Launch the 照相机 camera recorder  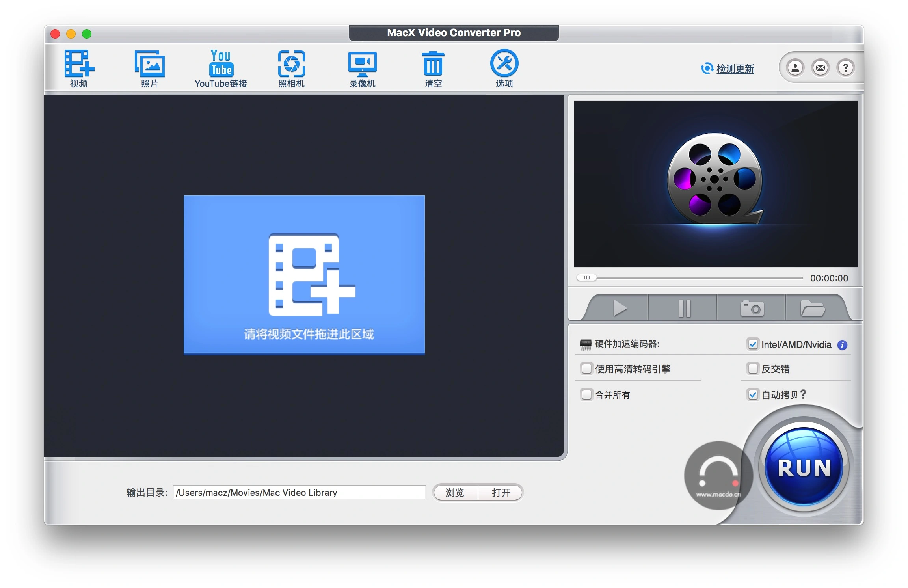(291, 64)
